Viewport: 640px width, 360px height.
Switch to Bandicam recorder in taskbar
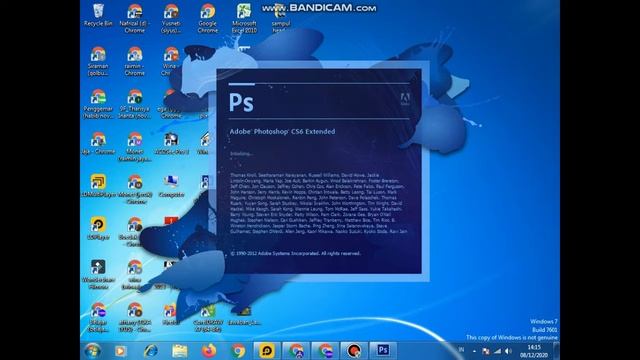(x=354, y=351)
